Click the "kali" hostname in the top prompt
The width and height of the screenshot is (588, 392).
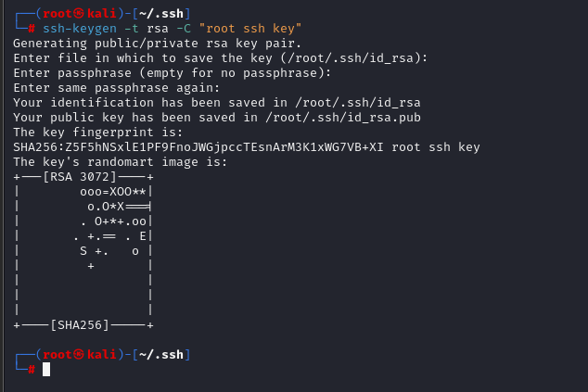click(x=102, y=13)
